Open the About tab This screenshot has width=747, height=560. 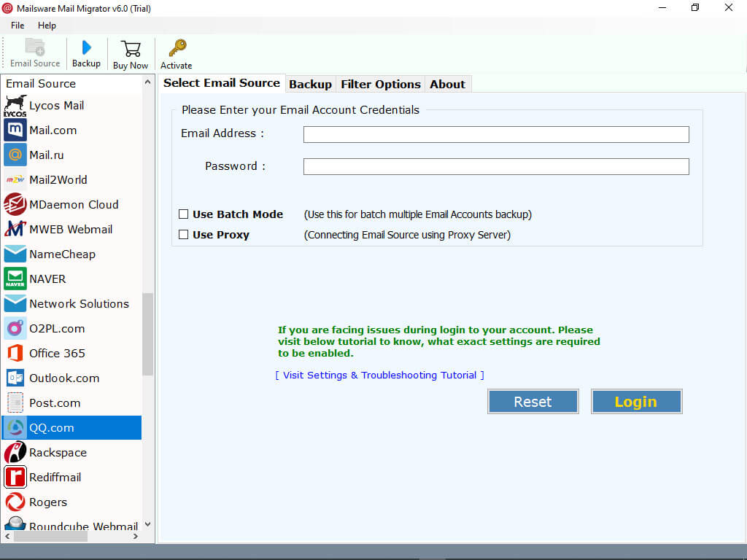point(447,83)
